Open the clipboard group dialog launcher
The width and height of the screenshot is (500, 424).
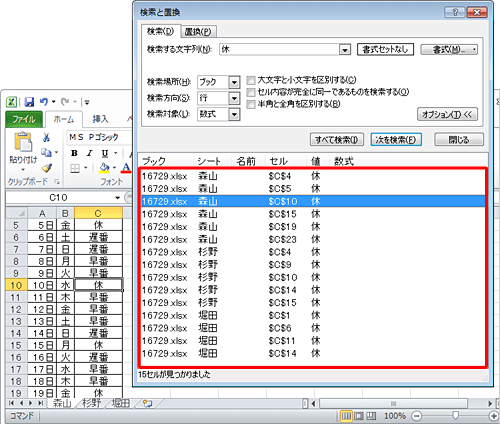(x=57, y=182)
